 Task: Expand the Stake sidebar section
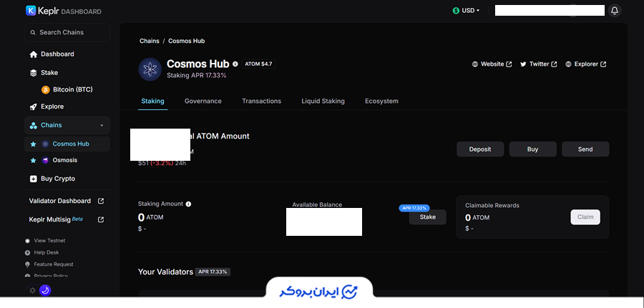pos(49,72)
